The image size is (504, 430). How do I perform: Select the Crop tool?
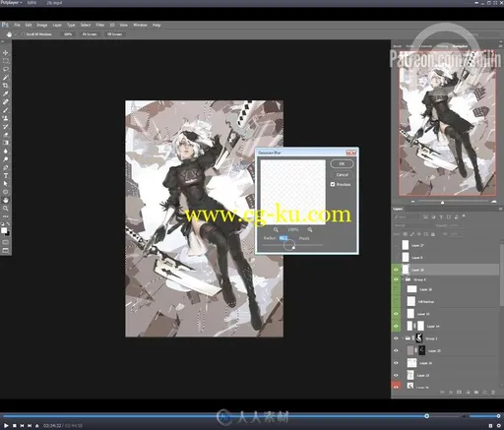(x=6, y=86)
